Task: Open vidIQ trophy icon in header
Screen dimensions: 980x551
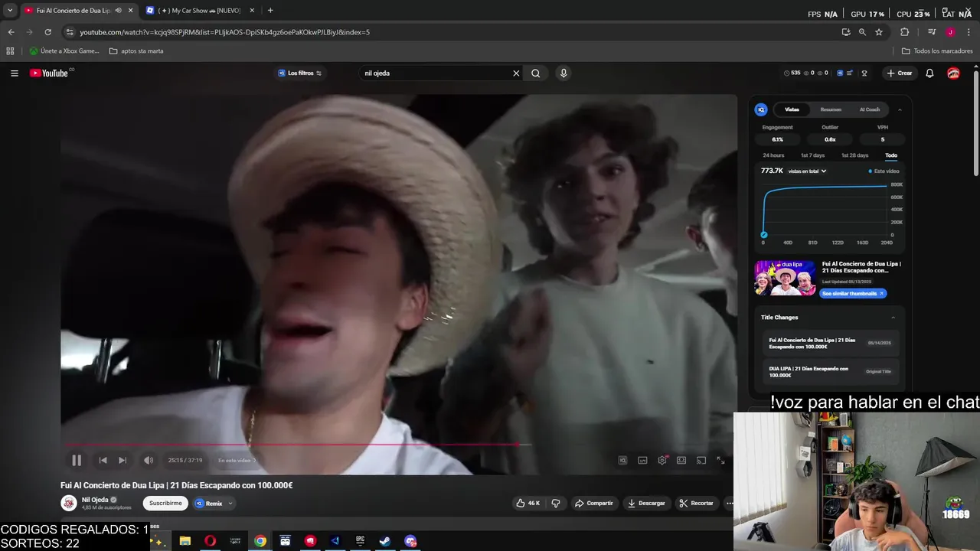Action: click(x=864, y=73)
